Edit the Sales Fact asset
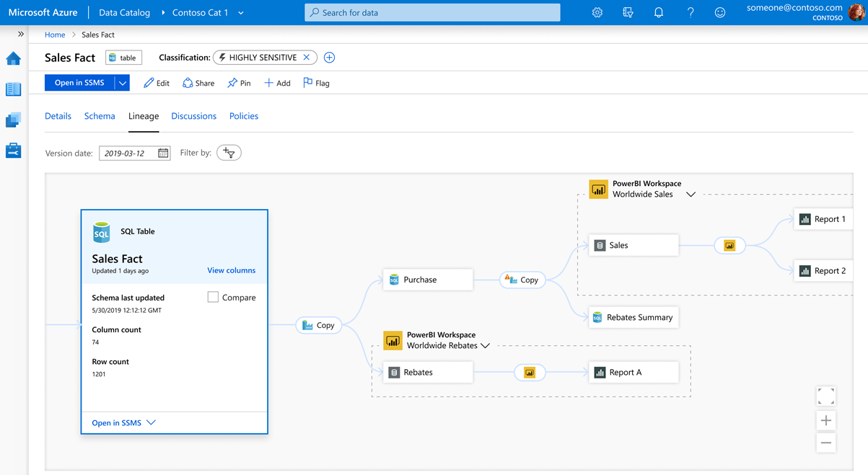Image resolution: width=868 pixels, height=475 pixels. coord(157,82)
